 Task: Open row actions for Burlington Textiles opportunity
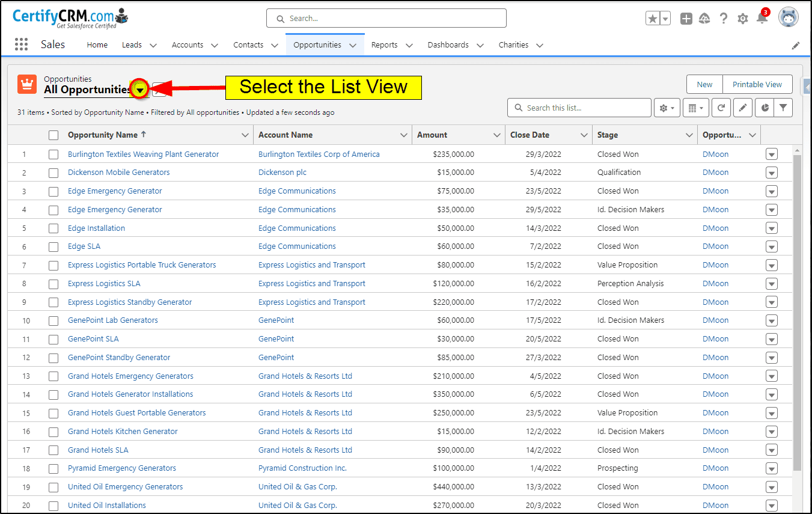tap(772, 155)
